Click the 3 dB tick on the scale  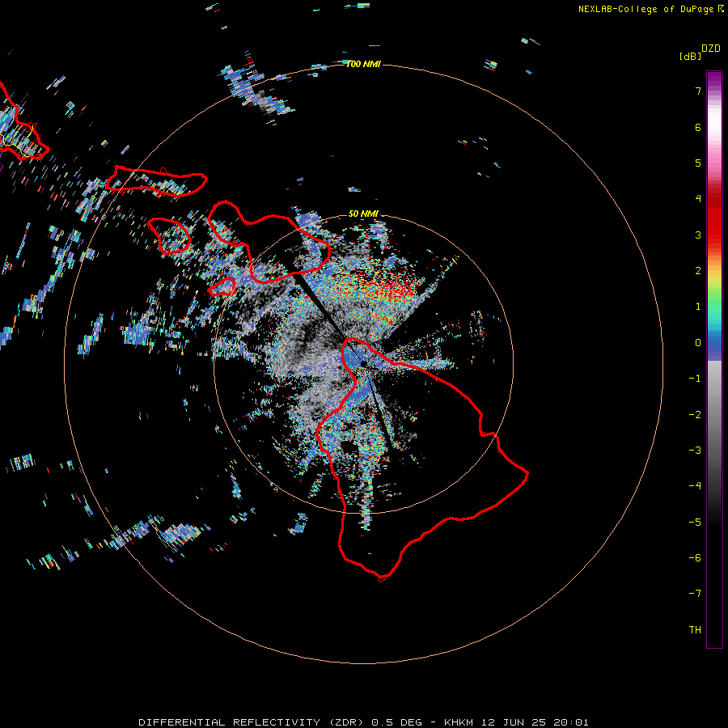698,235
